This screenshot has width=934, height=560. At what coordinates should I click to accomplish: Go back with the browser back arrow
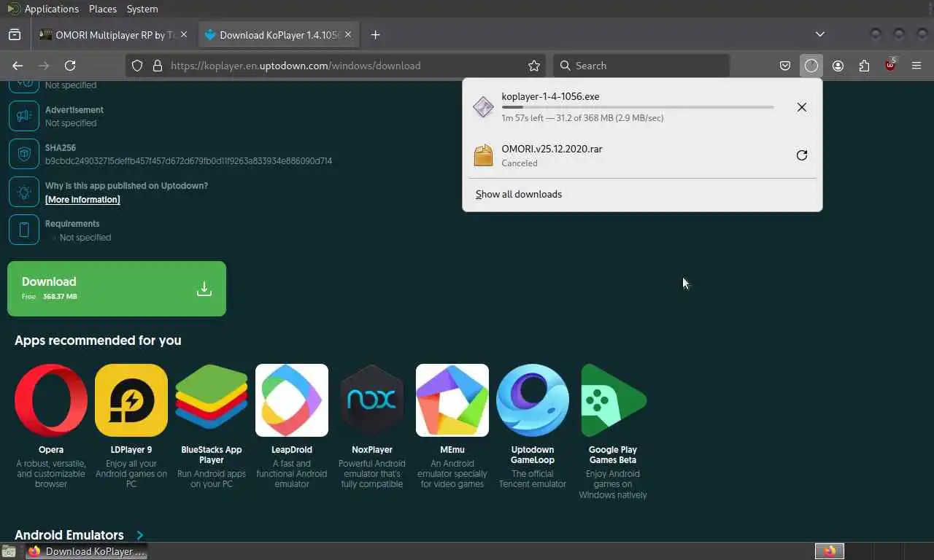[18, 66]
